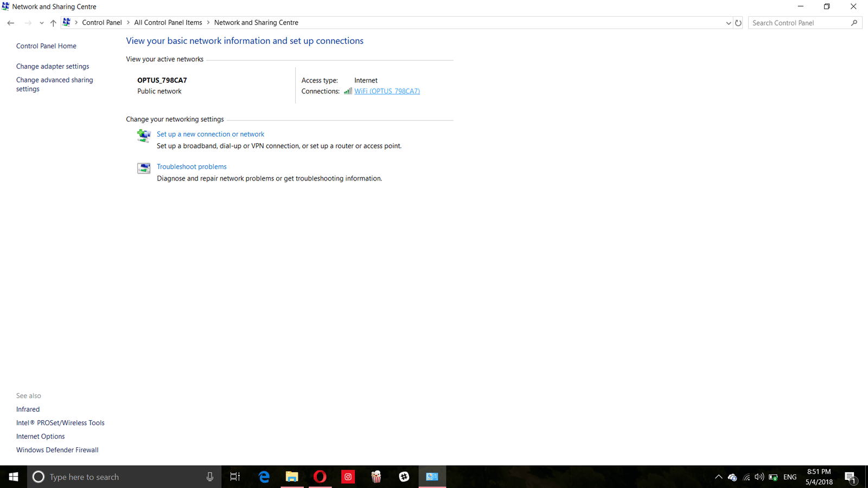The image size is (868, 488).
Task: Open Infrared under See also
Action: [x=28, y=409]
